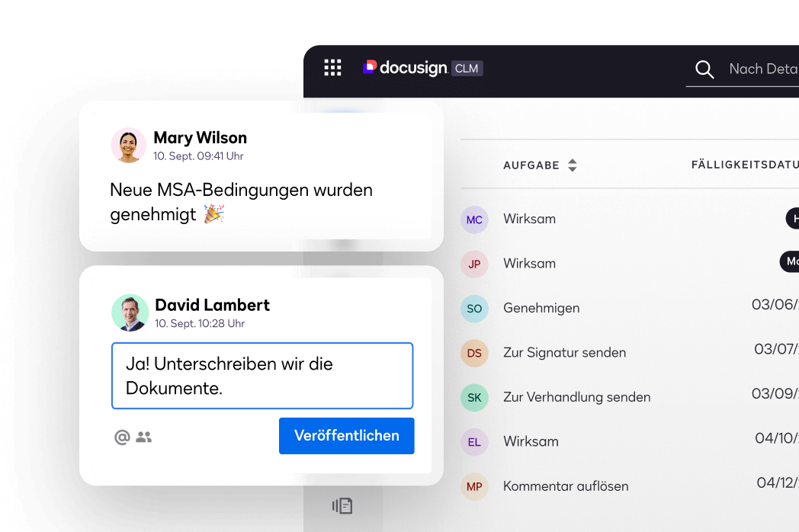The width and height of the screenshot is (799, 532).
Task: Open the document panel sidebar icon
Action: point(342,505)
